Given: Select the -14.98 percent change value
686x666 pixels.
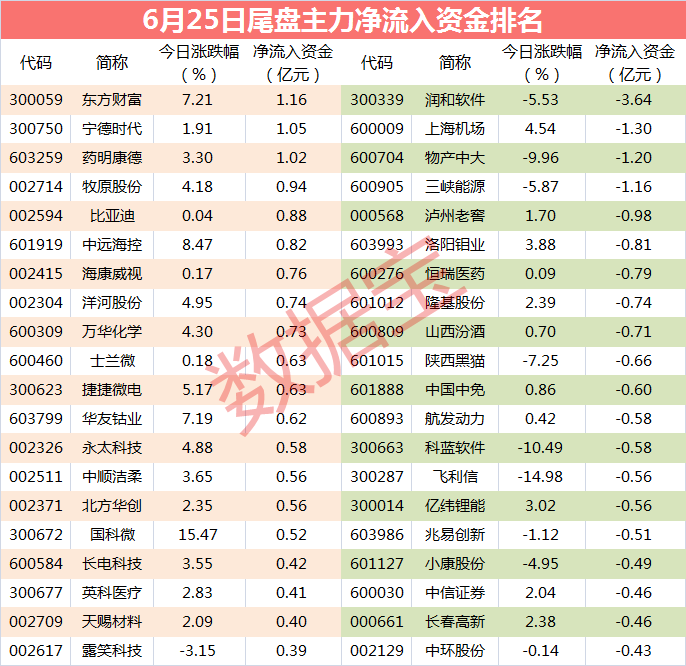Looking at the screenshot, I should tap(540, 477).
